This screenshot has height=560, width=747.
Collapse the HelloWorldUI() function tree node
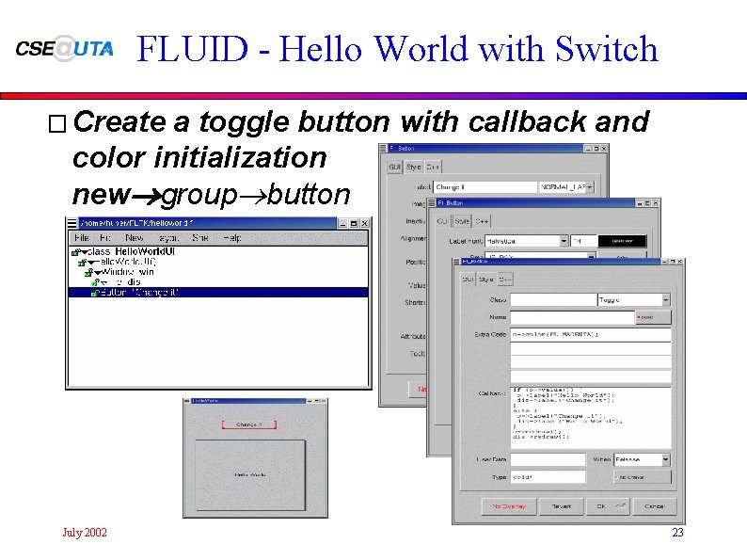tap(92, 263)
